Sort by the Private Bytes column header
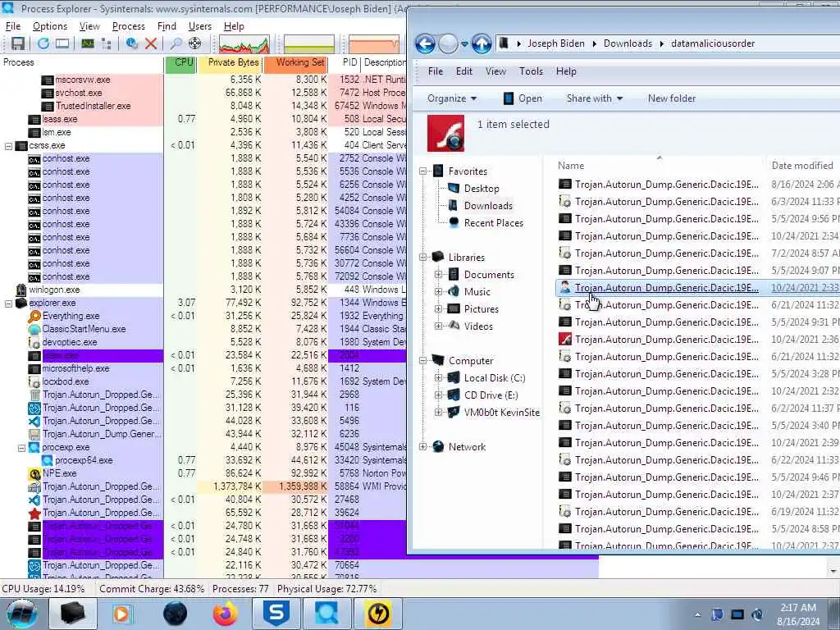The height and width of the screenshot is (630, 840). (x=231, y=62)
